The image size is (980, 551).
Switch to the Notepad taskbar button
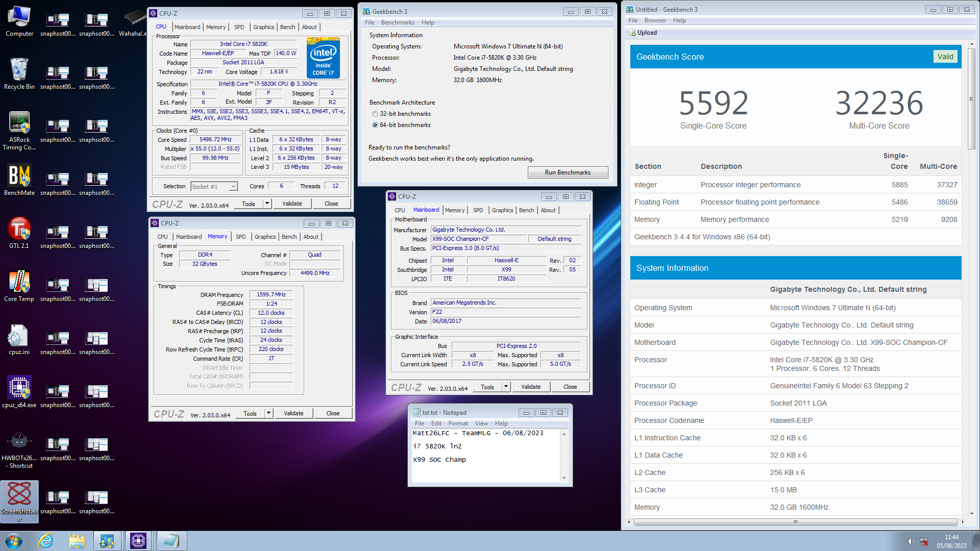tap(171, 541)
